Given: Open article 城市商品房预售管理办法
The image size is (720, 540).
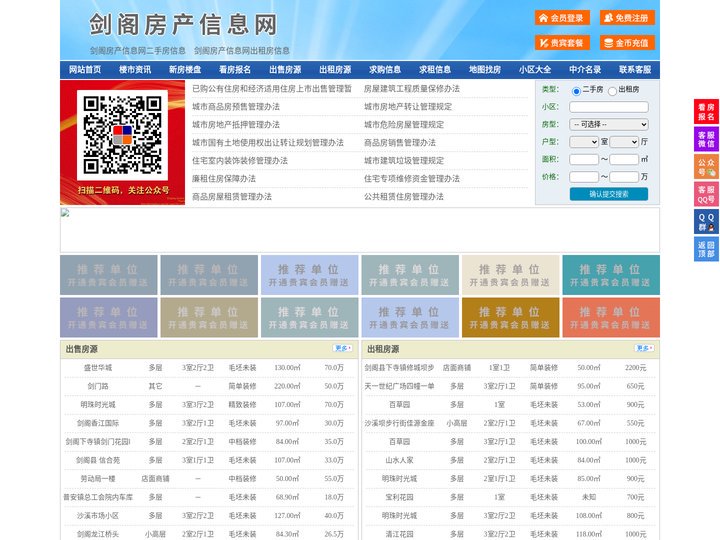Looking at the screenshot, I should (x=236, y=107).
